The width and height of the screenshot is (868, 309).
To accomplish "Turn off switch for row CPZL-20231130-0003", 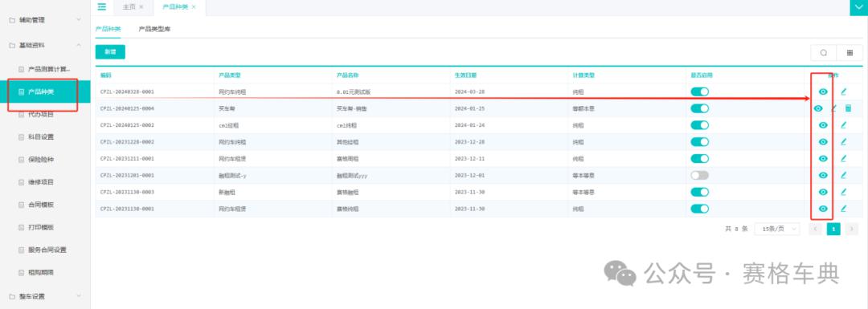I will [700, 192].
